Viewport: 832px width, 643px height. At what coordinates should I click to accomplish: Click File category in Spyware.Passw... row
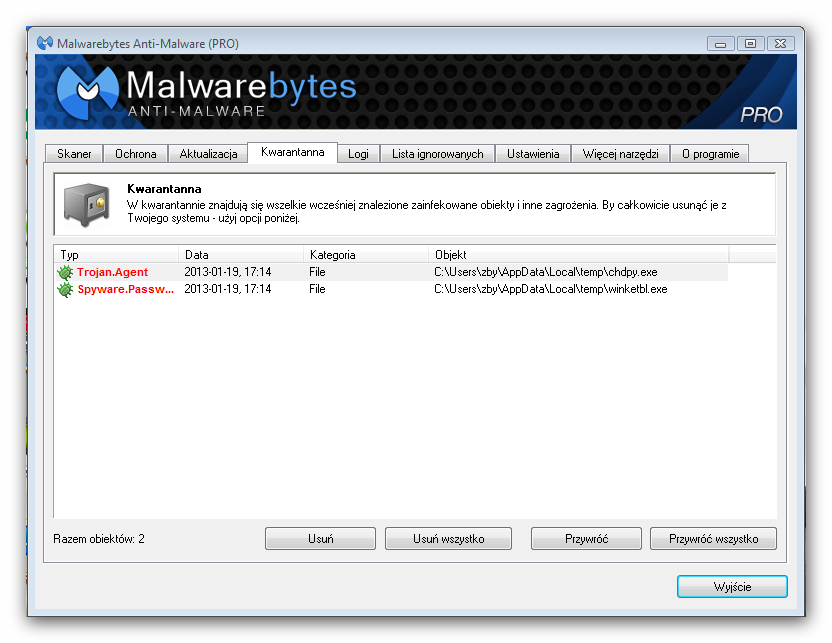click(317, 289)
